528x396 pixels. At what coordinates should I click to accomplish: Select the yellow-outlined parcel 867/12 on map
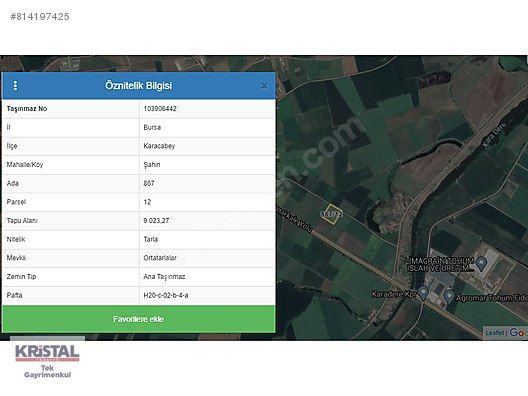pyautogui.click(x=332, y=214)
